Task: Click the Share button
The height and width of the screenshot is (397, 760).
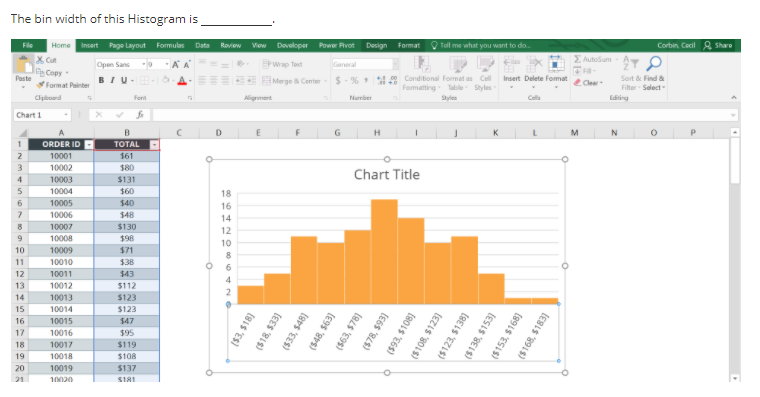Action: (718, 45)
